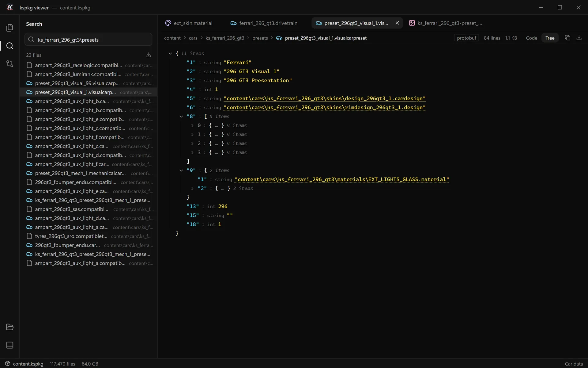
Task: Download all 23 search result files
Action: pos(148,55)
